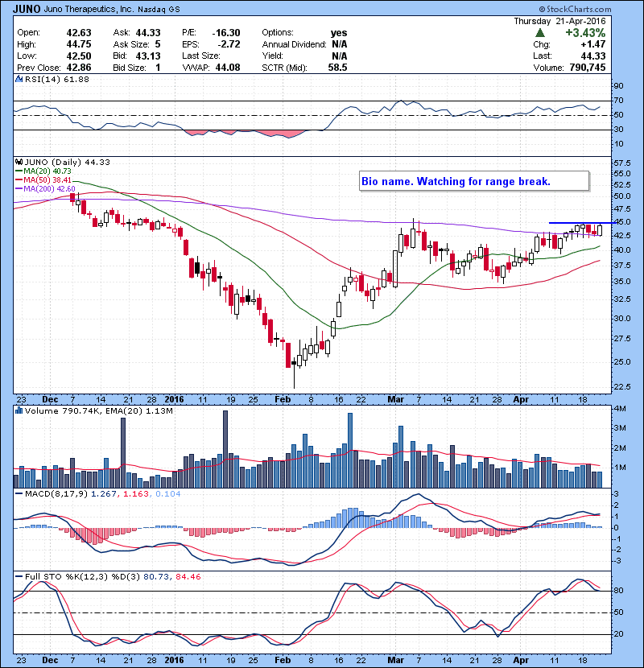Viewport: 644px width, 668px height.
Task: Click the volume bars icon beside Volume label
Action: pyautogui.click(x=19, y=410)
